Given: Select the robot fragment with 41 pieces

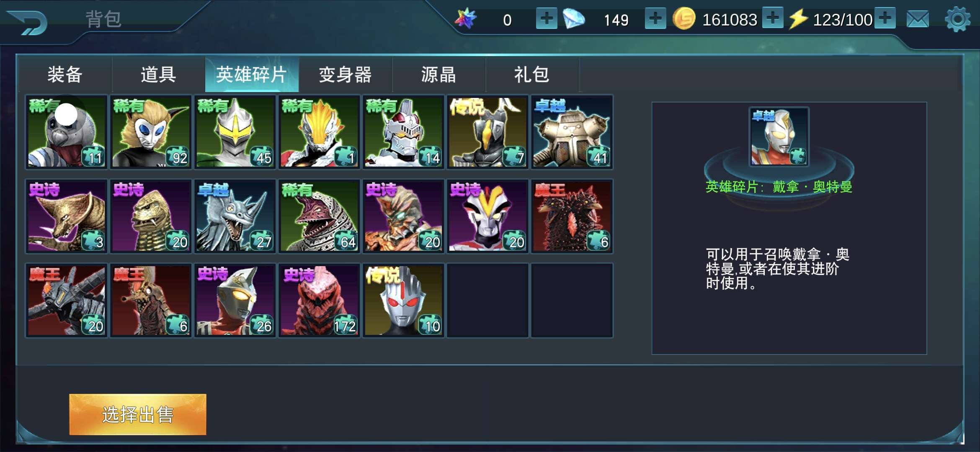Looking at the screenshot, I should (572, 132).
